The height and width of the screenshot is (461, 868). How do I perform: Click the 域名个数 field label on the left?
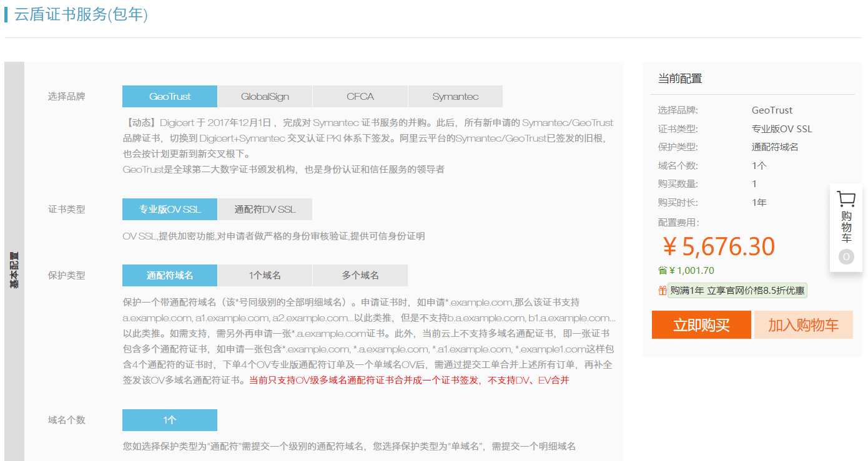(67, 420)
